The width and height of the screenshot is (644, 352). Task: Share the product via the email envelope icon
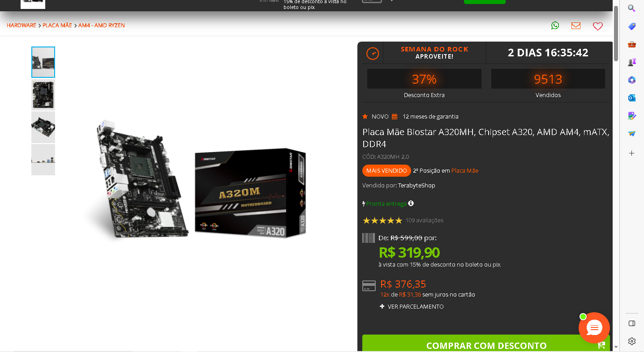click(x=576, y=26)
